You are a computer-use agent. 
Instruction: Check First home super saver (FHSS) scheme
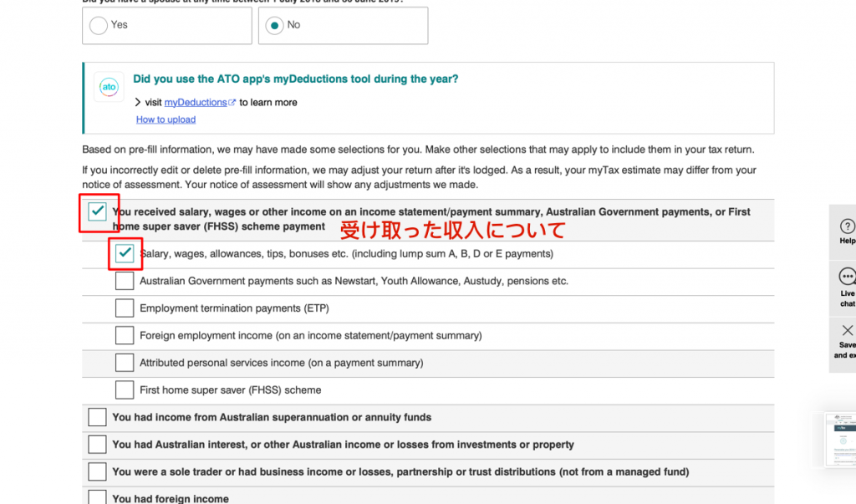pyautogui.click(x=125, y=389)
